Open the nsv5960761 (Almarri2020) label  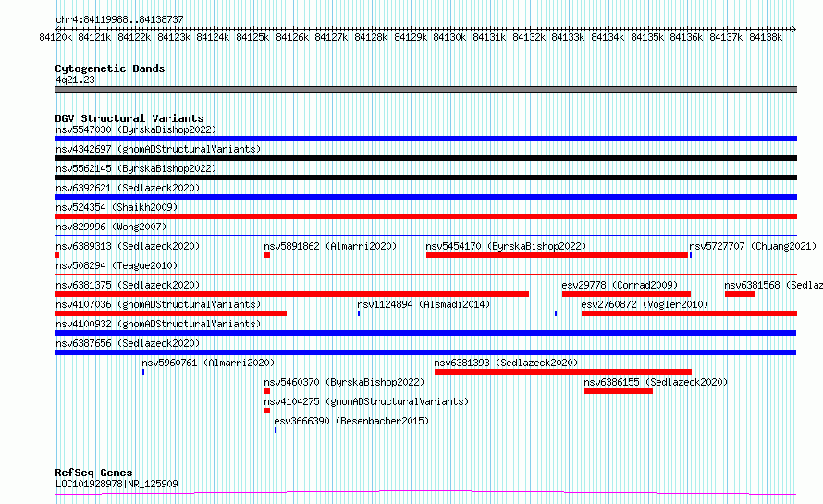pyautogui.click(x=208, y=363)
